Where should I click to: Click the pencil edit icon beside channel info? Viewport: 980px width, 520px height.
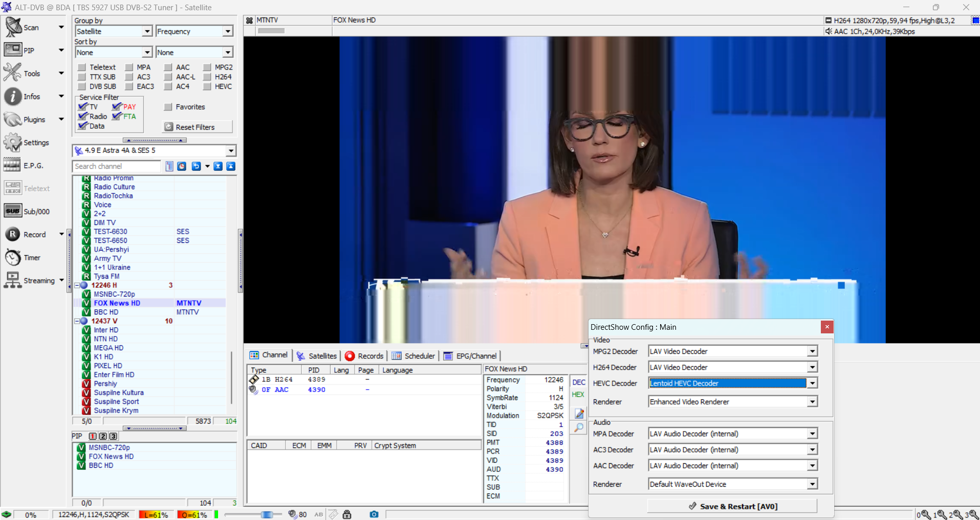[579, 414]
